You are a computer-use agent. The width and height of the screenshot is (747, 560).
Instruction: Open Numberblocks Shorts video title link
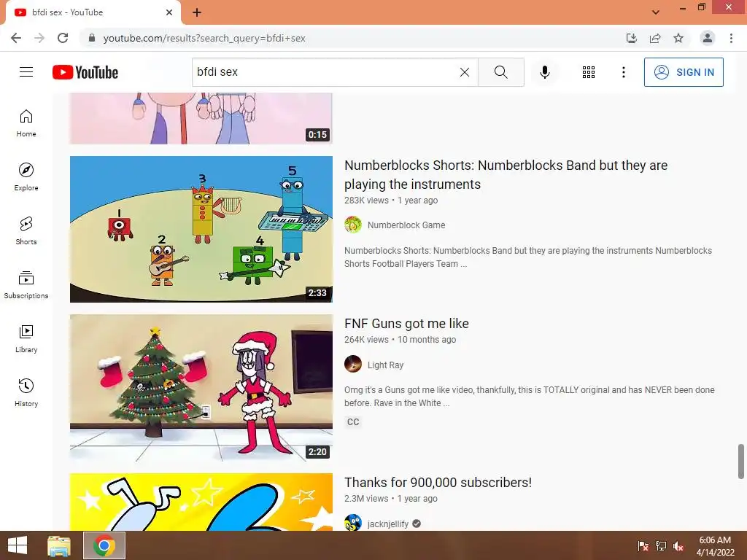pos(506,175)
